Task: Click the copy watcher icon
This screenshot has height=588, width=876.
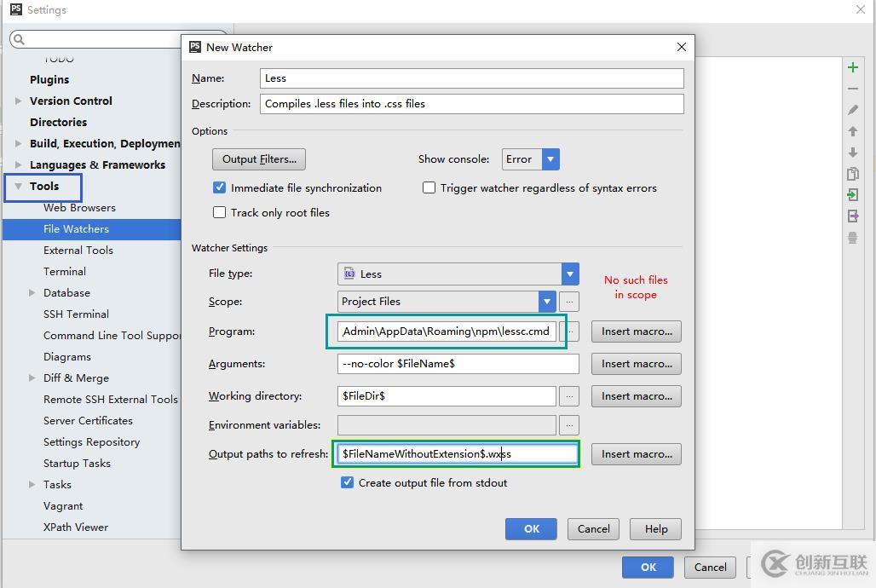Action: pyautogui.click(x=852, y=174)
